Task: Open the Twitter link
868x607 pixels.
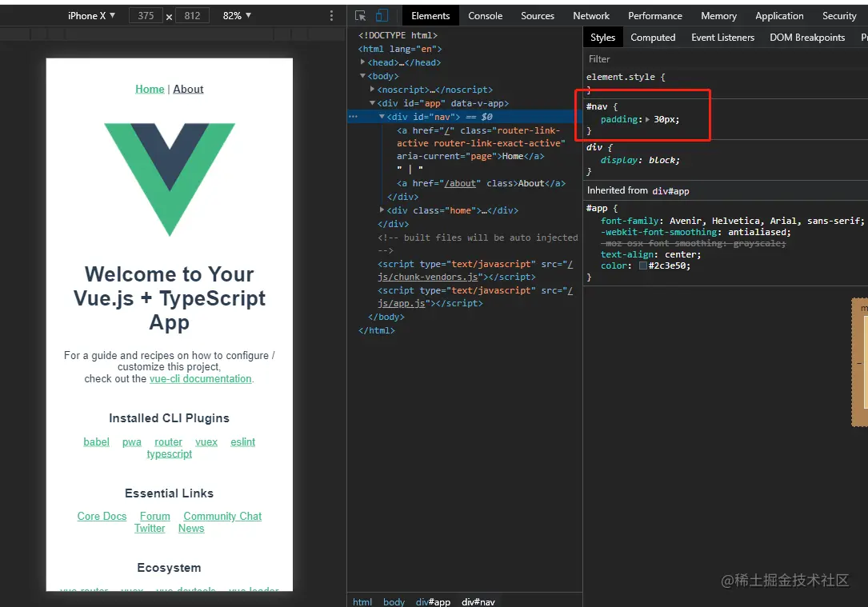Action: pyautogui.click(x=150, y=529)
